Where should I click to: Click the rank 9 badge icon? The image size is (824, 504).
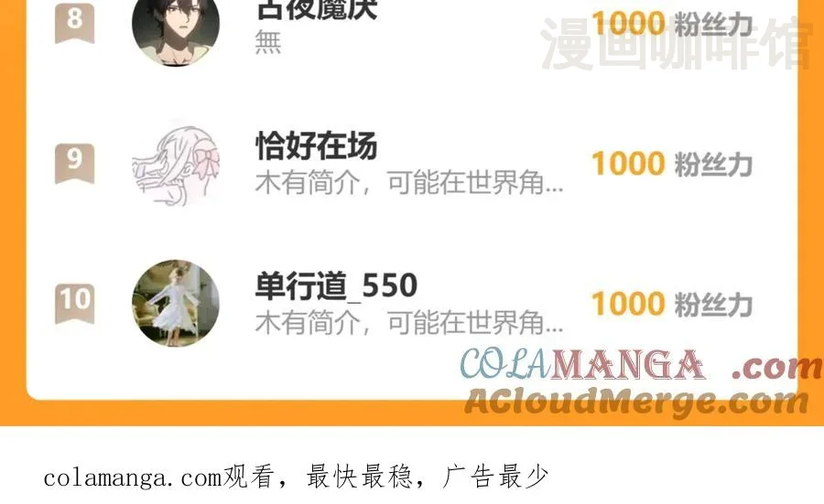pyautogui.click(x=75, y=164)
